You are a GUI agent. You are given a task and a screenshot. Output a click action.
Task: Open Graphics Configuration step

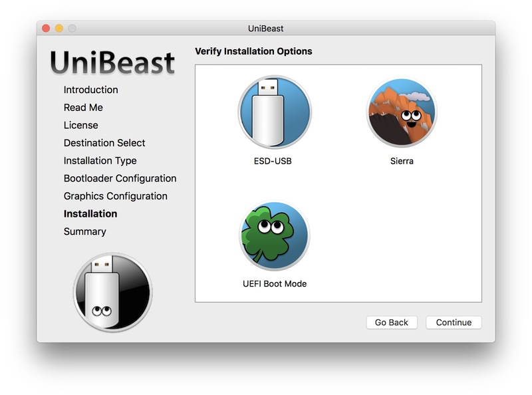(115, 196)
